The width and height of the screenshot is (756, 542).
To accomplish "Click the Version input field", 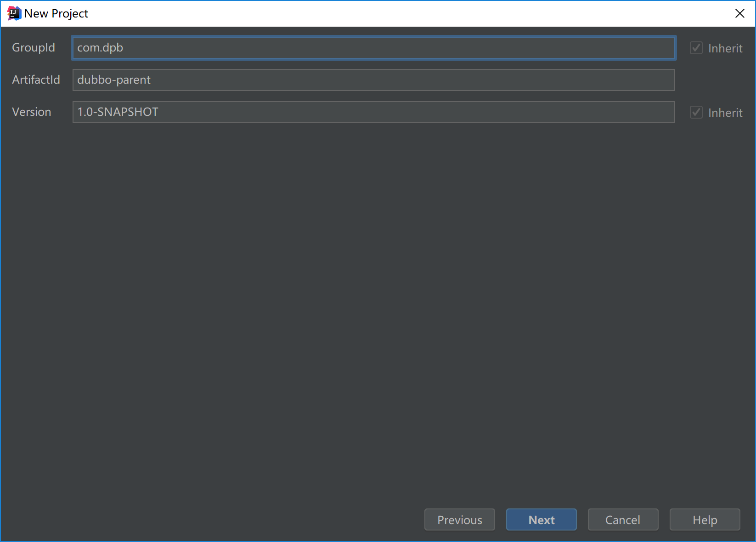I will click(373, 112).
